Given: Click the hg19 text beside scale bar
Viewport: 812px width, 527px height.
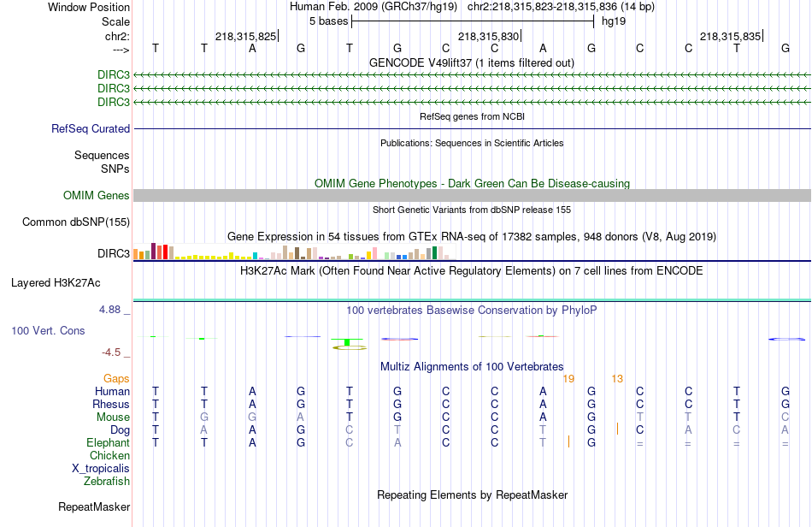Looking at the screenshot, I should [614, 21].
